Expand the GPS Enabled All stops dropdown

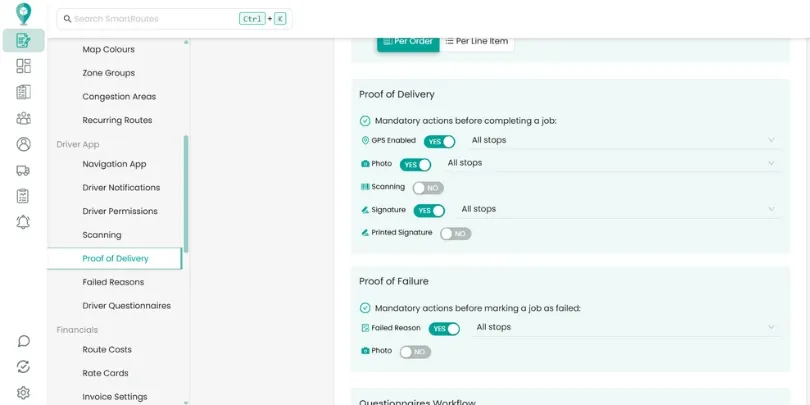click(624, 141)
